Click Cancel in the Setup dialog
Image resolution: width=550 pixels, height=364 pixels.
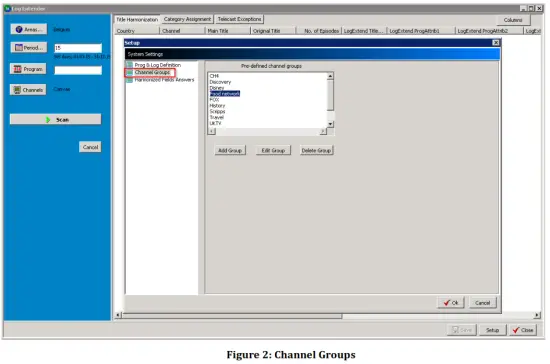(x=482, y=303)
